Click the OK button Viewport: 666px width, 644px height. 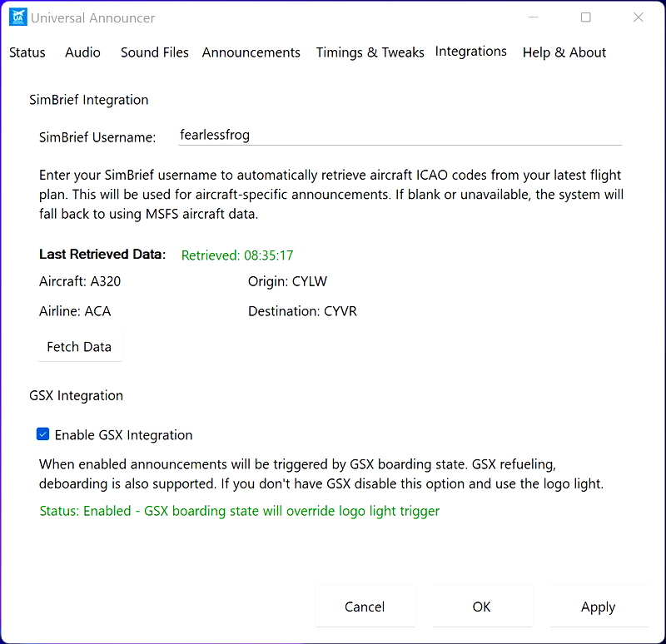[x=481, y=607]
